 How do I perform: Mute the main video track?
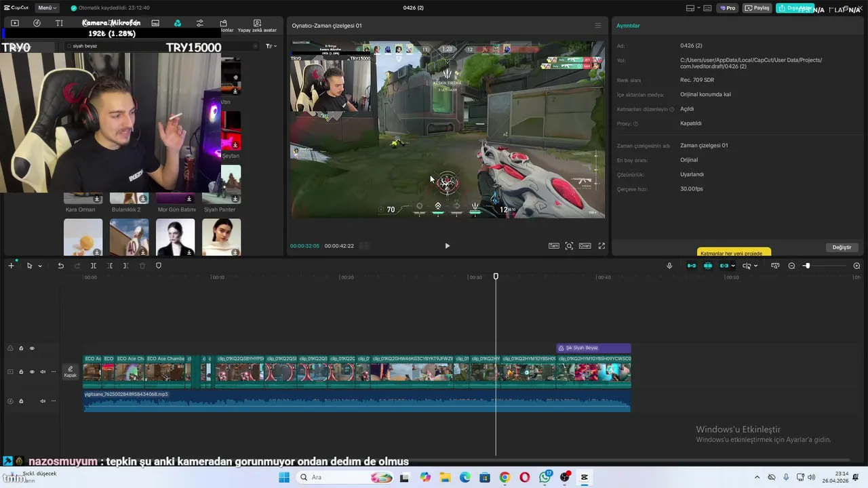[x=43, y=372]
